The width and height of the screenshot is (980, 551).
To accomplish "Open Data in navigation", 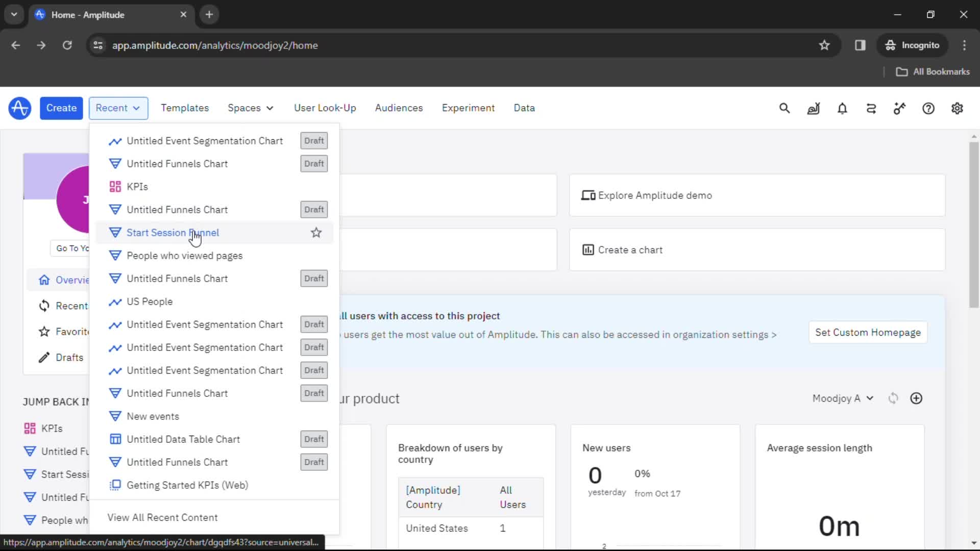I will pyautogui.click(x=524, y=108).
